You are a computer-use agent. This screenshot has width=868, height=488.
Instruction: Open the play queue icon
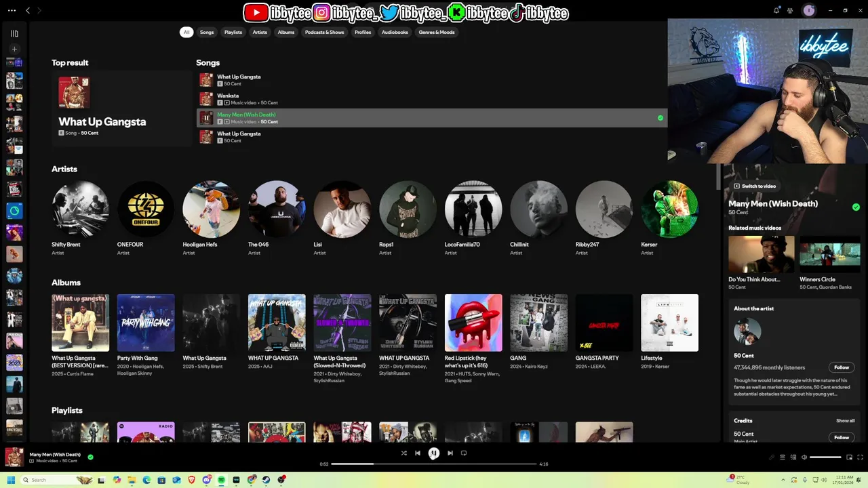click(782, 457)
